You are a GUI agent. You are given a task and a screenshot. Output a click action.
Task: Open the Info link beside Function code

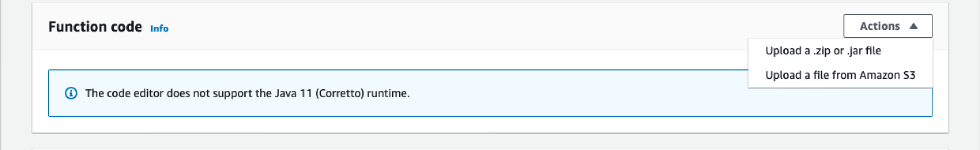tap(159, 28)
